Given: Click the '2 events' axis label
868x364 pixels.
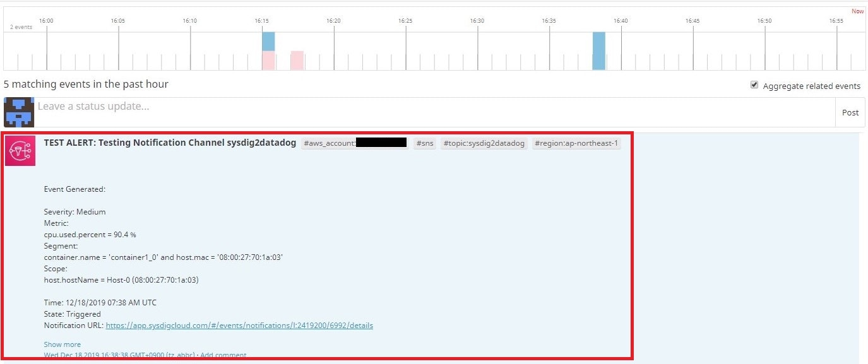Looking at the screenshot, I should [21, 27].
